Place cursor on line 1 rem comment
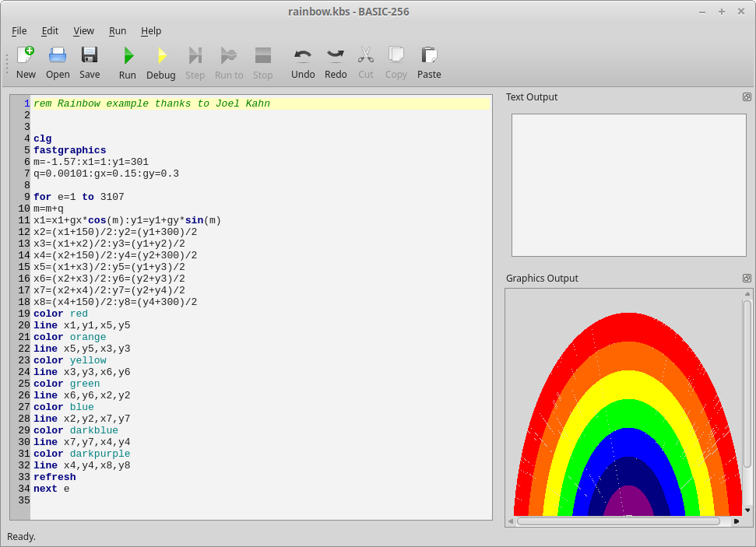 (x=152, y=103)
